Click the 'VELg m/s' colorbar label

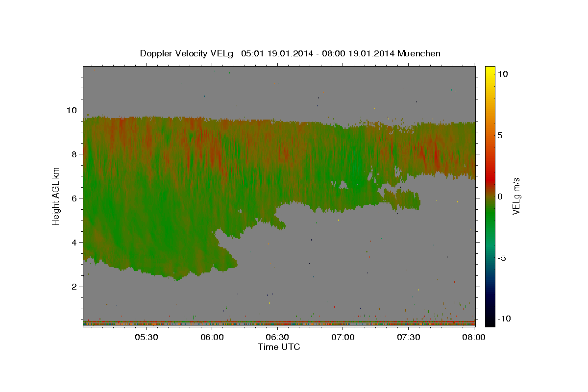tap(516, 196)
